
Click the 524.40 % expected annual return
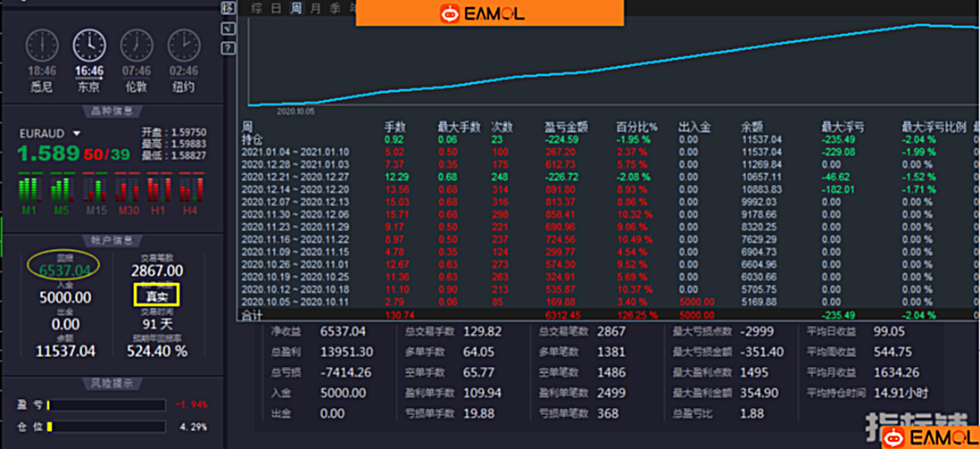click(157, 352)
